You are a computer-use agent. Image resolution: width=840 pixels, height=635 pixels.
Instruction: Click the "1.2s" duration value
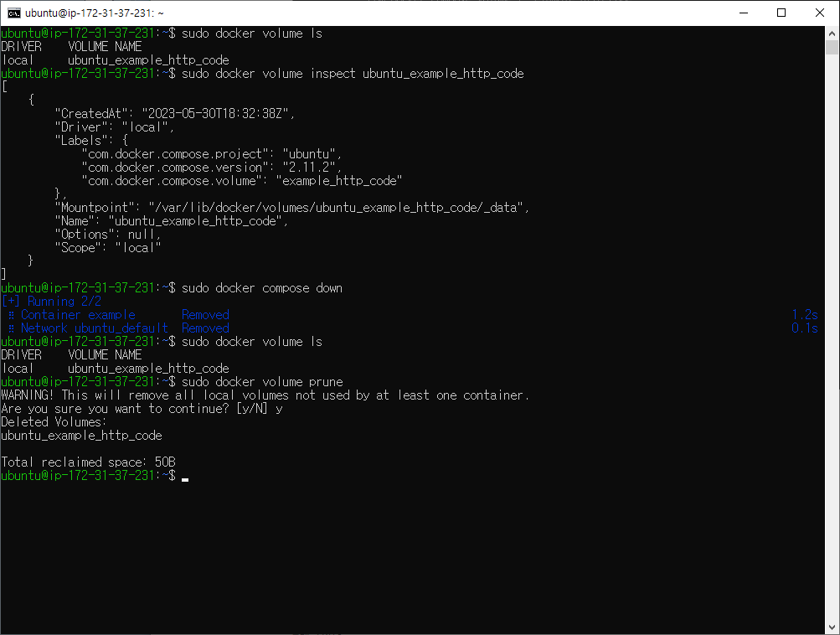(805, 314)
